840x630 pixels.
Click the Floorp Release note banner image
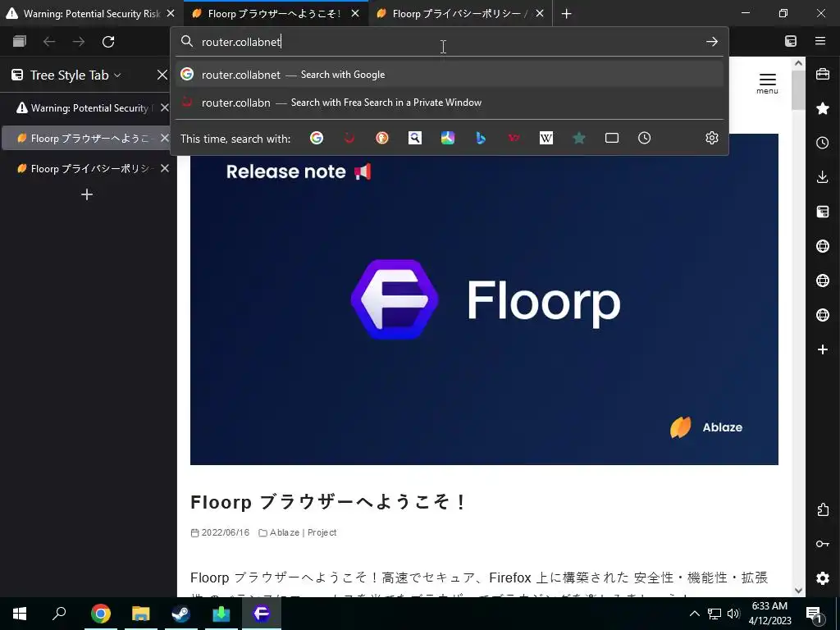click(x=484, y=299)
